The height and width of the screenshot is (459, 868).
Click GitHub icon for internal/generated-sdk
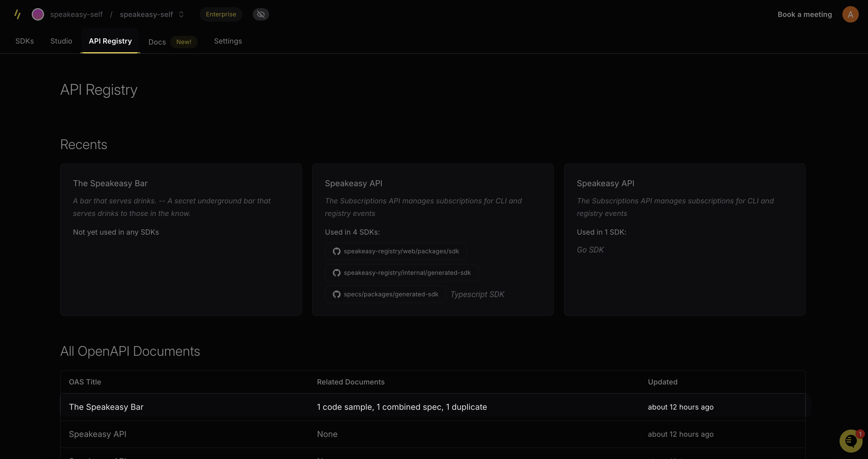(336, 273)
